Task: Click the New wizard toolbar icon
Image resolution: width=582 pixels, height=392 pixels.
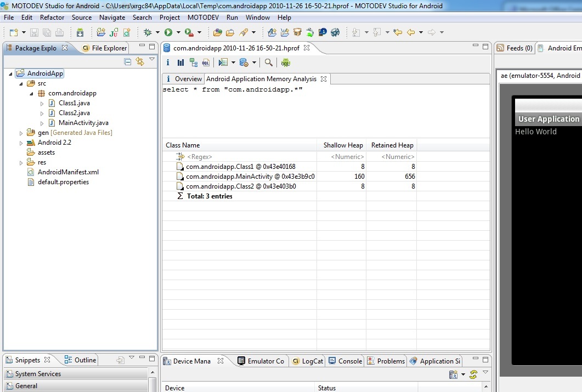Action: [14, 33]
